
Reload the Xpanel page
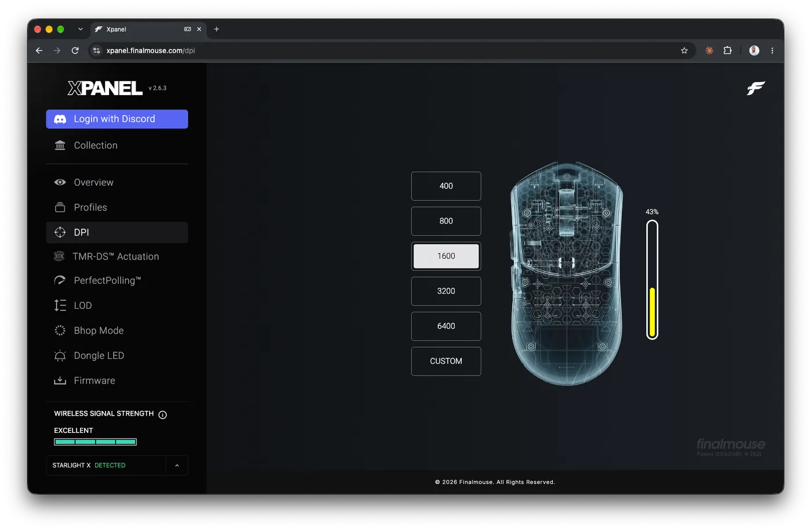[x=75, y=50]
